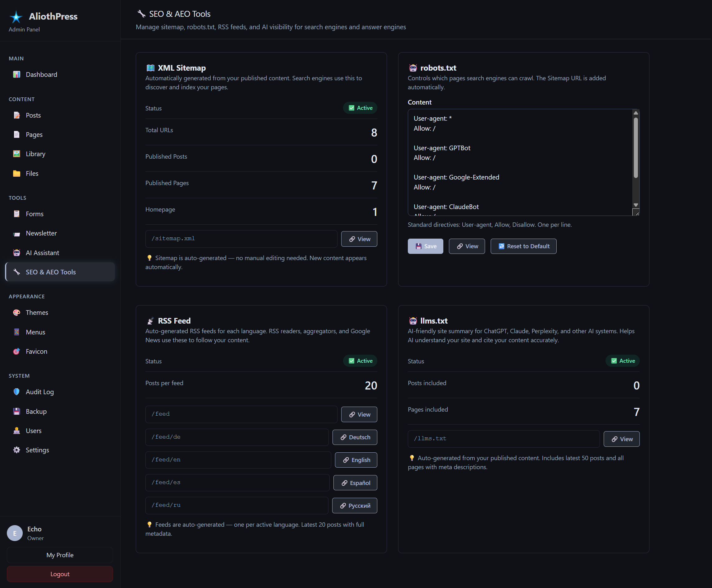
Task: Click the Settings gear icon in the sidebar
Action: (16, 450)
